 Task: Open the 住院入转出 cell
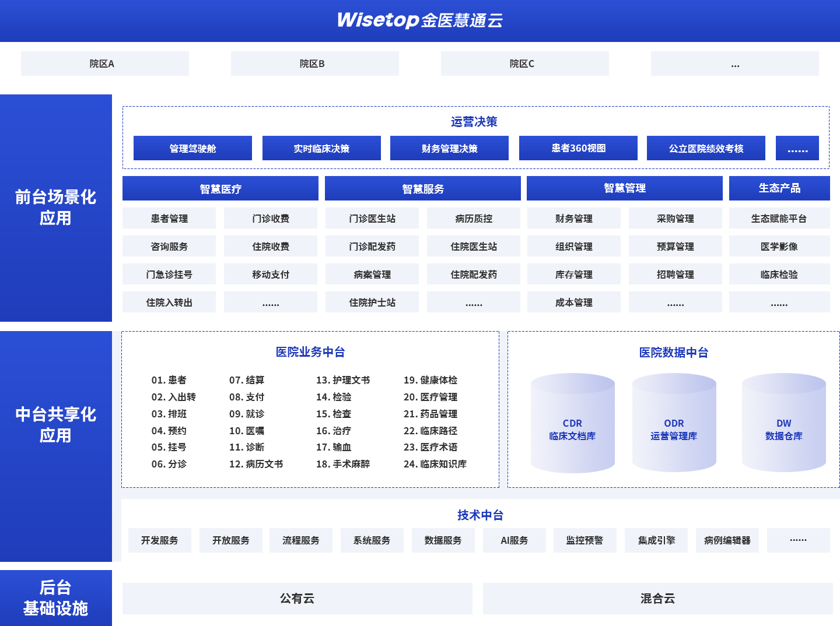pos(169,302)
